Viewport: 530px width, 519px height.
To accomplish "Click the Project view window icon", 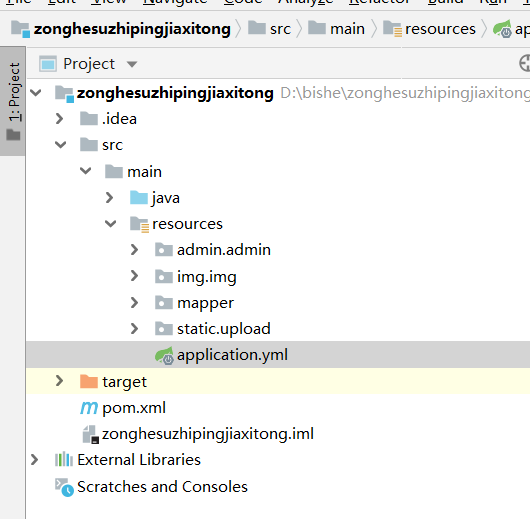I will (48, 64).
